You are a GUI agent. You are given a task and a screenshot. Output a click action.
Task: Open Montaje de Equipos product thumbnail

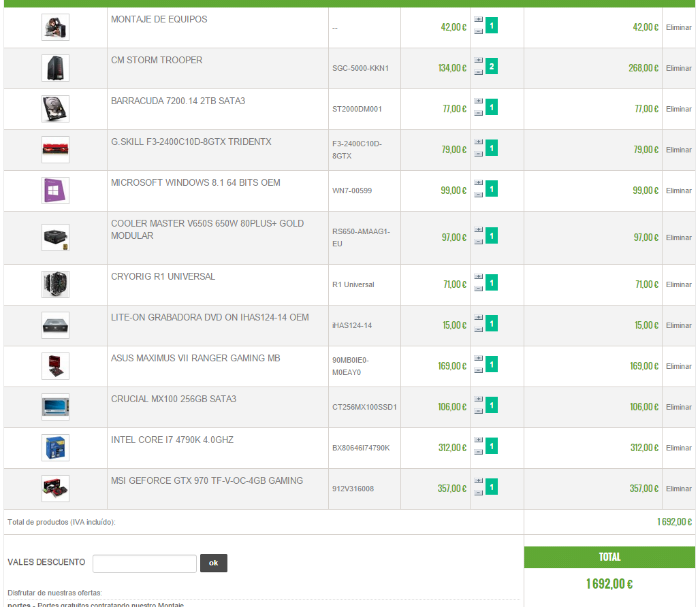(55, 27)
